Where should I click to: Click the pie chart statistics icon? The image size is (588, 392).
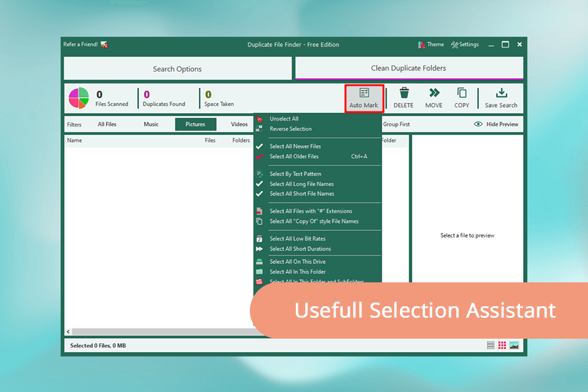point(79,98)
